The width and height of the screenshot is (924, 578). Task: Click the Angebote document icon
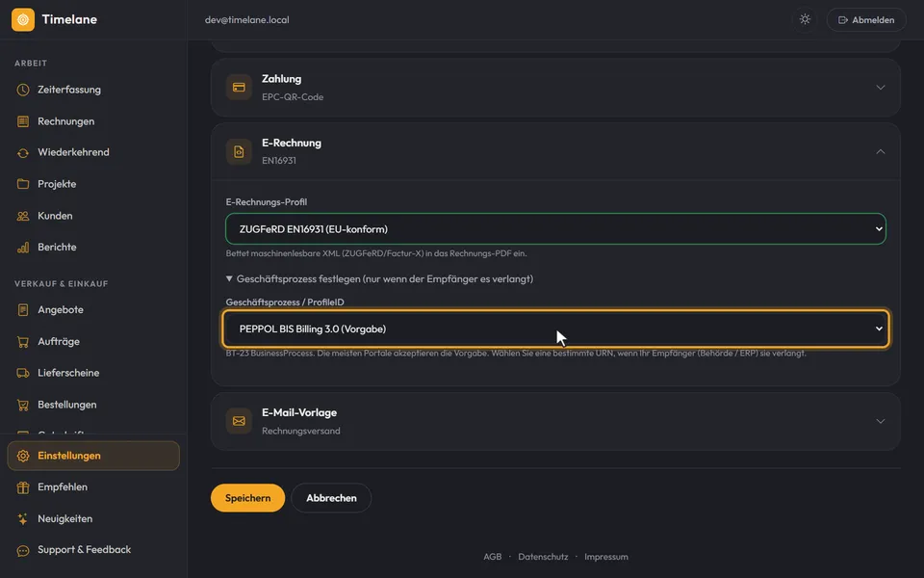(23, 309)
